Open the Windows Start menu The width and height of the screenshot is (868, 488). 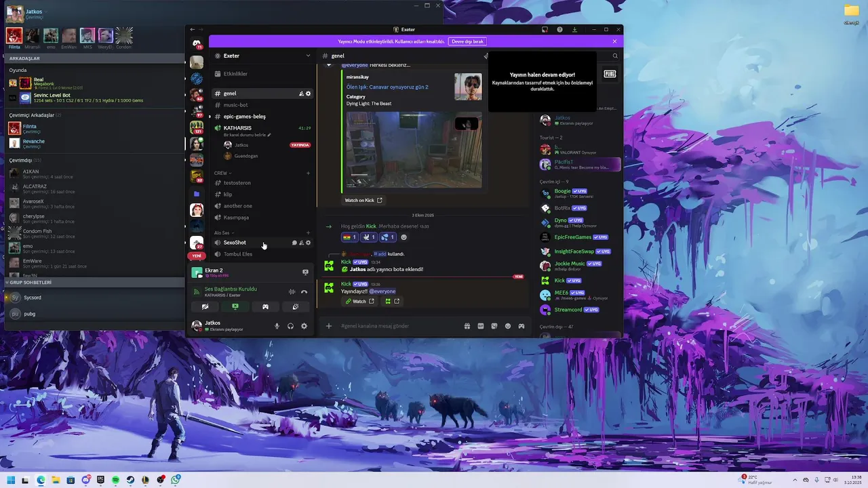pos(11,480)
